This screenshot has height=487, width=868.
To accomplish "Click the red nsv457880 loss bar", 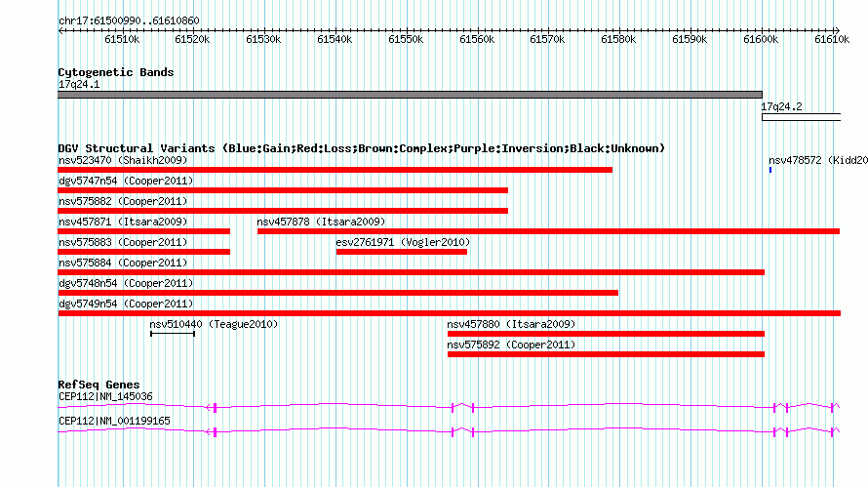I will click(606, 334).
